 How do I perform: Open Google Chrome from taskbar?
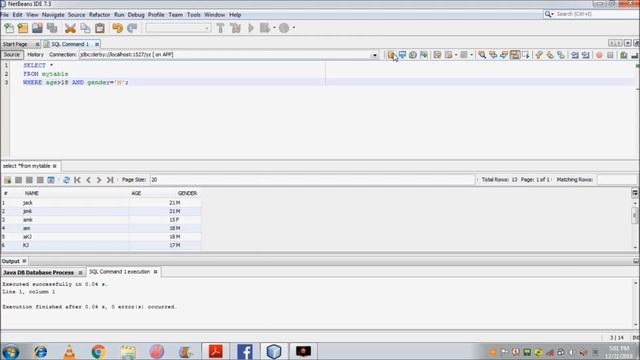coord(98,351)
